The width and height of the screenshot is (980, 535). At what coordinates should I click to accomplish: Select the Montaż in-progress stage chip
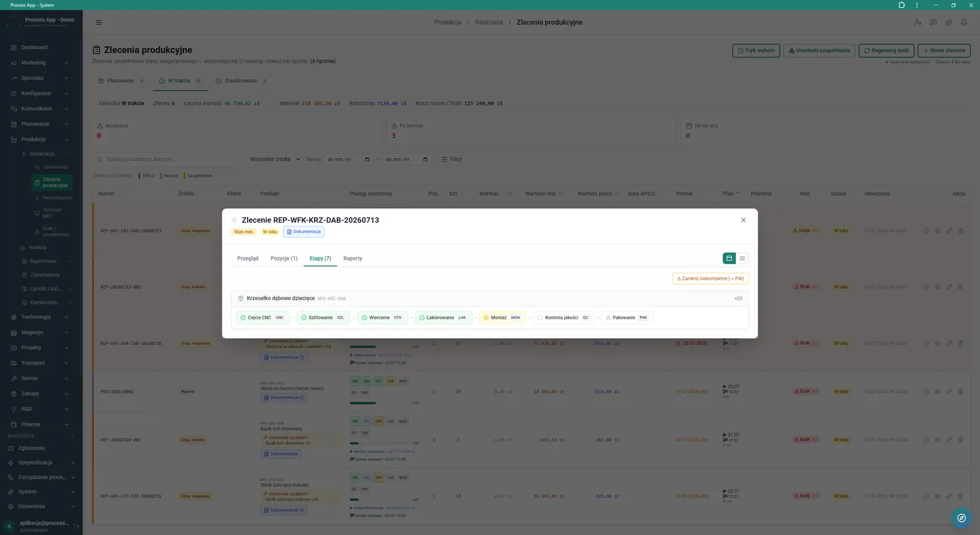[x=502, y=317]
